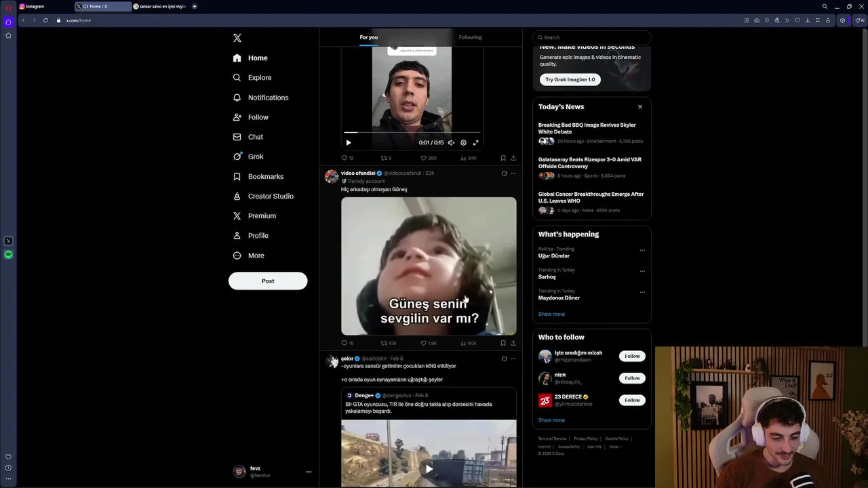The height and width of the screenshot is (488, 868).
Task: Click Grok icon on çakır post
Action: (x=504, y=359)
